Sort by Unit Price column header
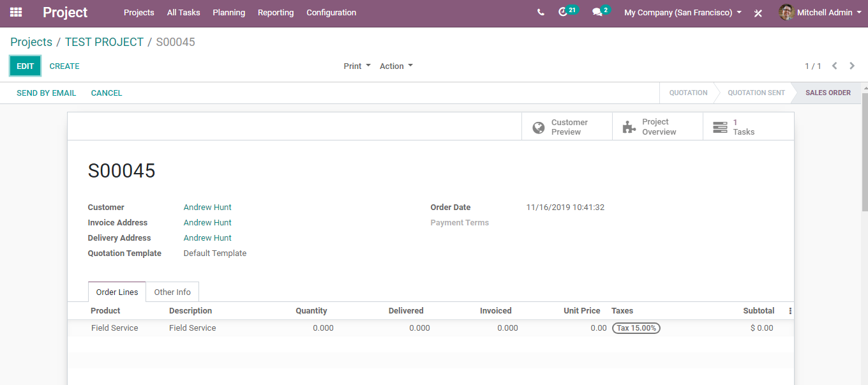The height and width of the screenshot is (385, 868). (x=582, y=311)
